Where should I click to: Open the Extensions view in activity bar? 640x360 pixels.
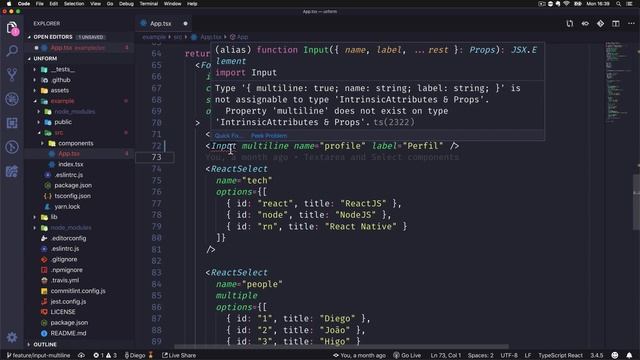tap(12, 123)
